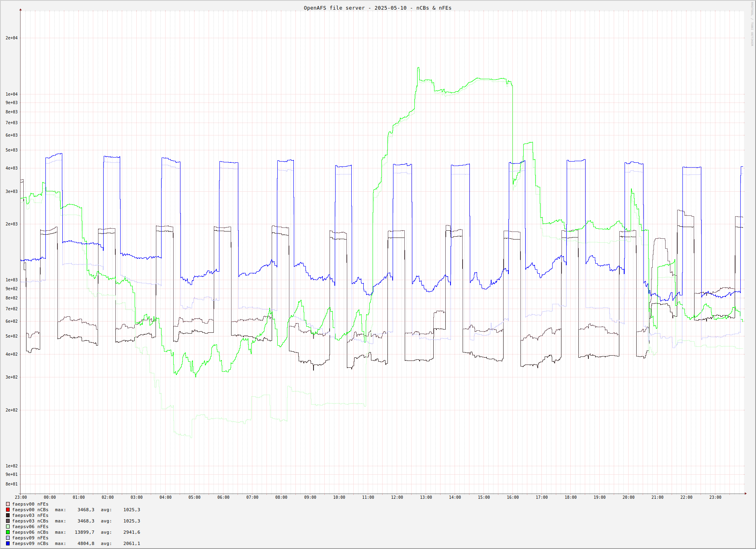Viewport: 756px width, 549px height.
Task: Select the 'faepsv09 nCBs' legend label
Action: (x=30, y=543)
